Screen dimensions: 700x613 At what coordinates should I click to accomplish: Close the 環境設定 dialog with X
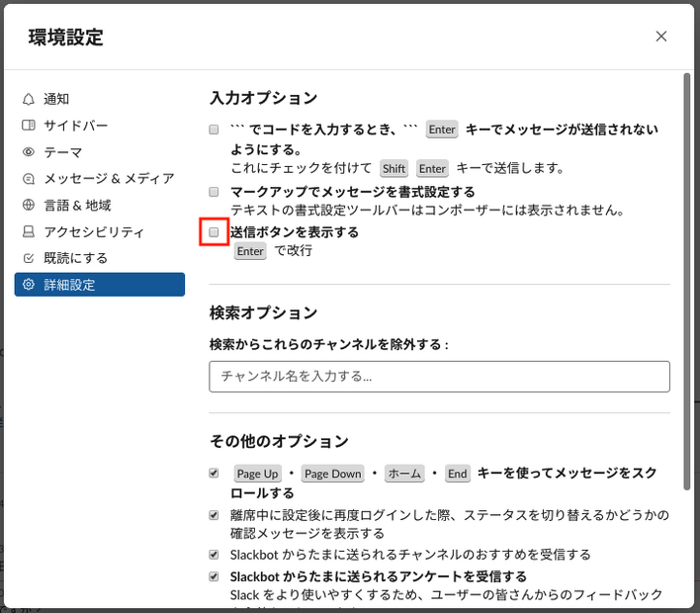[661, 37]
